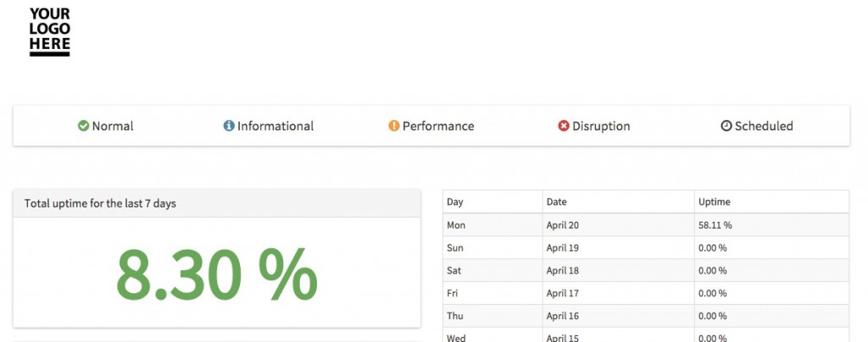This screenshot has height=342, width=868.
Task: Click the Scheduled clock icon
Action: 726,126
